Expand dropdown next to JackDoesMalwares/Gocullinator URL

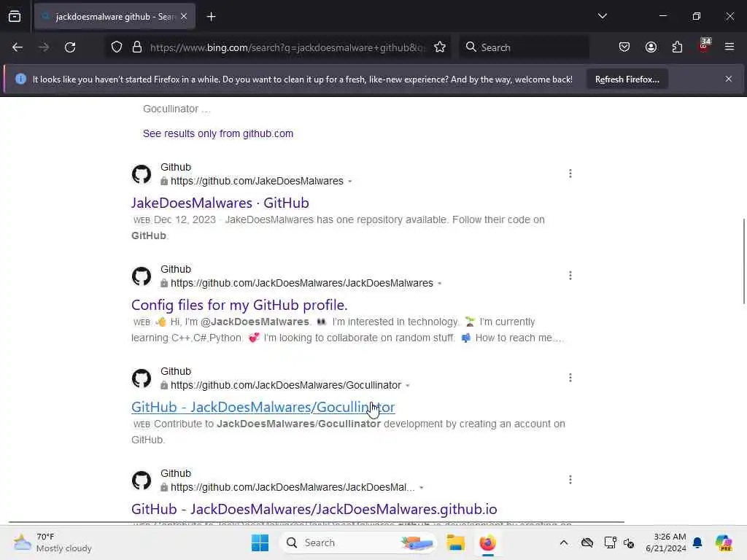(407, 386)
